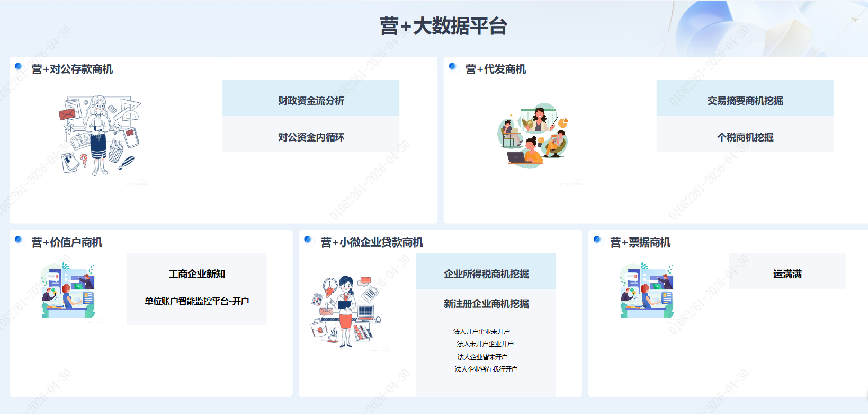Click the team illustration in 代发商机

click(x=533, y=136)
